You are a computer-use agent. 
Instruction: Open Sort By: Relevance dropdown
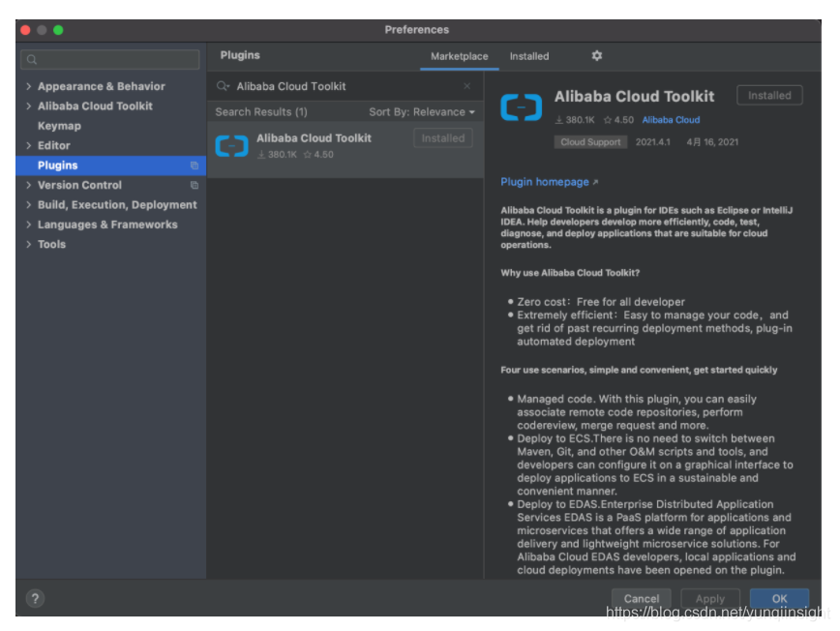pos(422,112)
